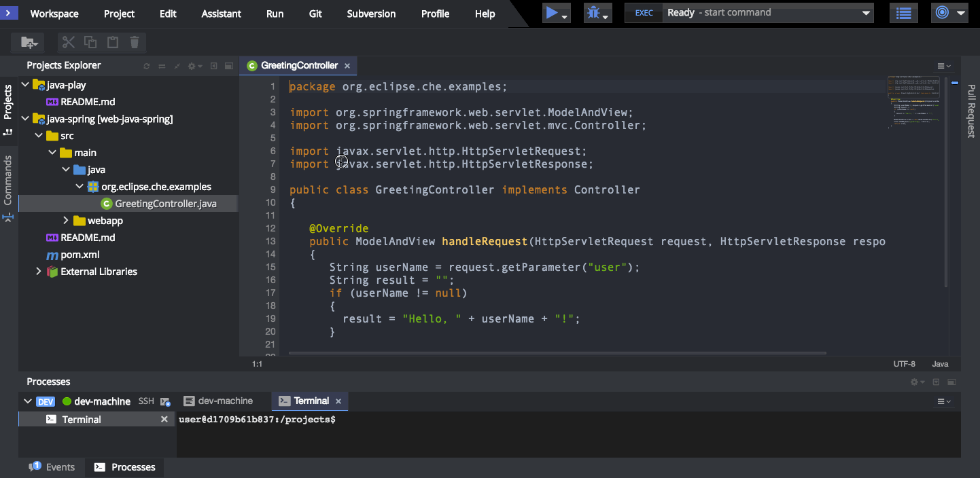Click the Paste icon in the toolbar
980x478 pixels.
click(112, 41)
